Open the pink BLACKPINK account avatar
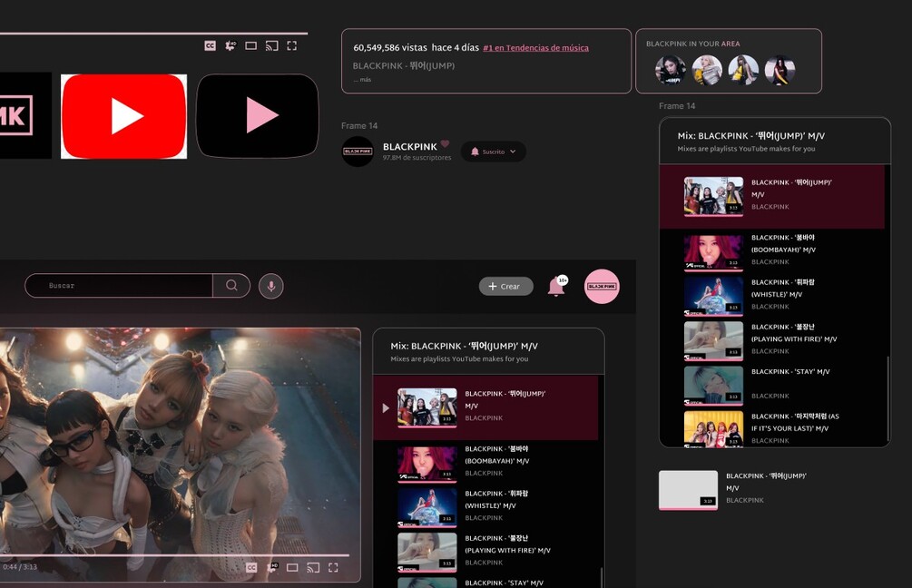The image size is (912, 588). point(602,286)
